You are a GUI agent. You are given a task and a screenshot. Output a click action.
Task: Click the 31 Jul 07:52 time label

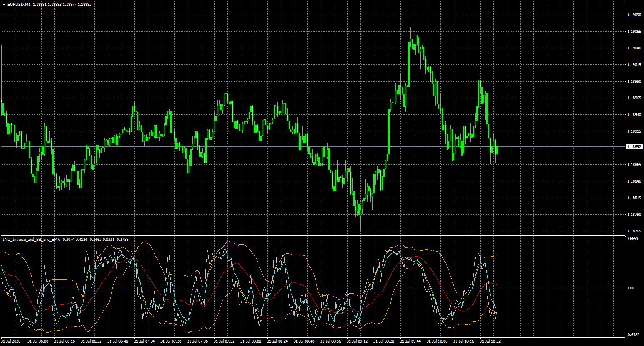click(224, 341)
